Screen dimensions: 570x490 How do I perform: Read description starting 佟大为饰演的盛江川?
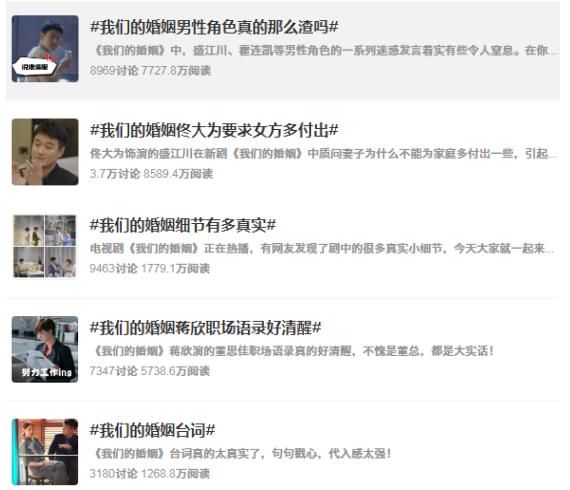(324, 153)
